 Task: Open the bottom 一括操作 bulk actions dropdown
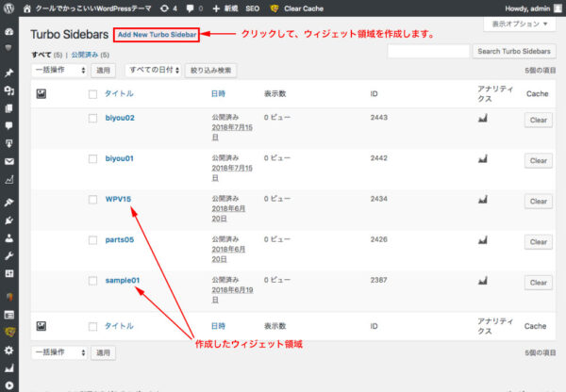coord(59,352)
